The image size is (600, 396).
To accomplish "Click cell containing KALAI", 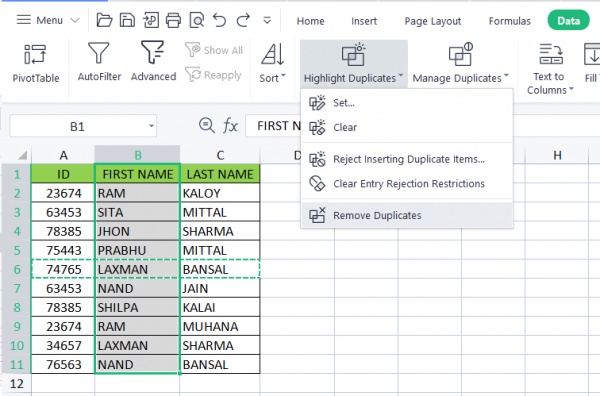I will (x=220, y=307).
